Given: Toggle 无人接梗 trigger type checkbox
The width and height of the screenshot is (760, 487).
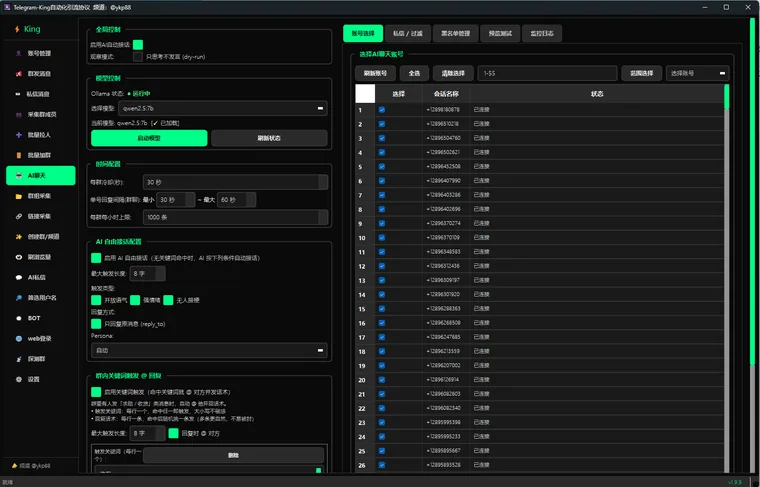Looking at the screenshot, I should (168, 300).
